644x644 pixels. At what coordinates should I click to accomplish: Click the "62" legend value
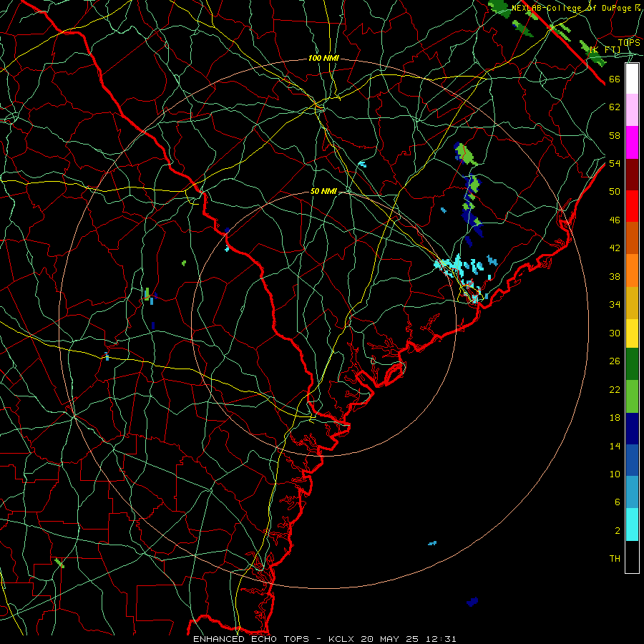point(615,107)
